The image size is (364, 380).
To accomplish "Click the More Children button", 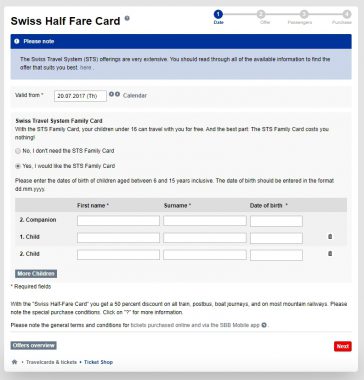I will (x=36, y=274).
